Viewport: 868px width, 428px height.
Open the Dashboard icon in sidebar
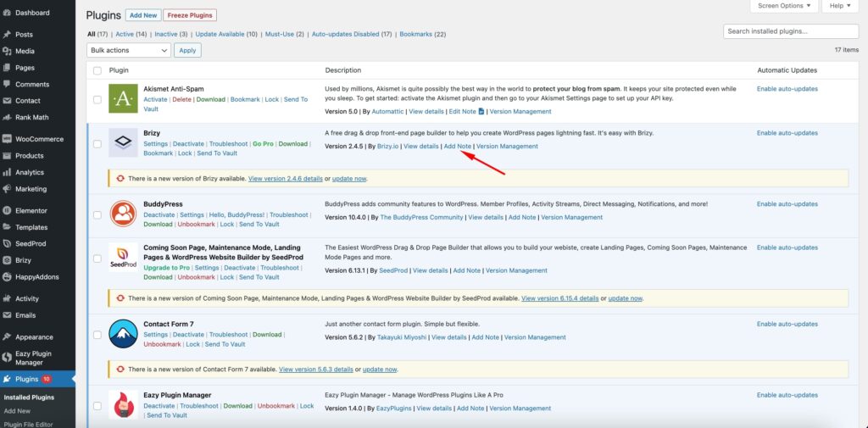tap(7, 13)
